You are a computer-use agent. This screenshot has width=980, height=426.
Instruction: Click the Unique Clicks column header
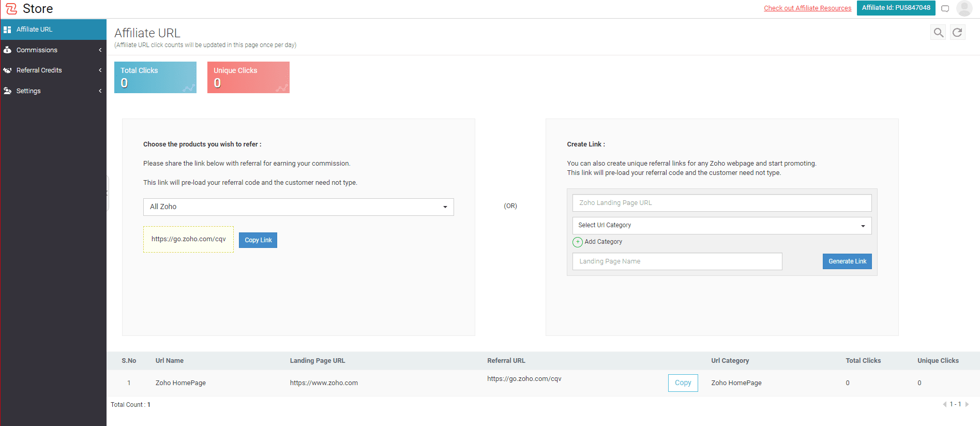[938, 361]
